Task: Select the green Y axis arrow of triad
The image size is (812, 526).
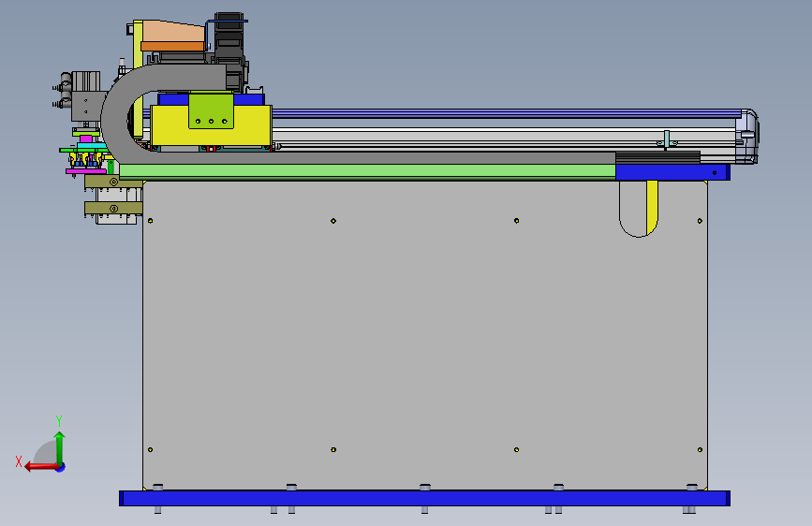Action: [60, 447]
